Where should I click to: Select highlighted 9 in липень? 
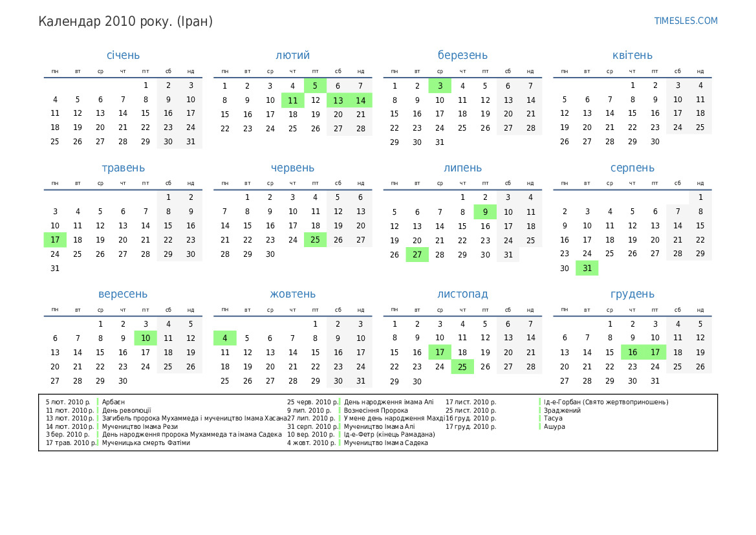tap(485, 212)
